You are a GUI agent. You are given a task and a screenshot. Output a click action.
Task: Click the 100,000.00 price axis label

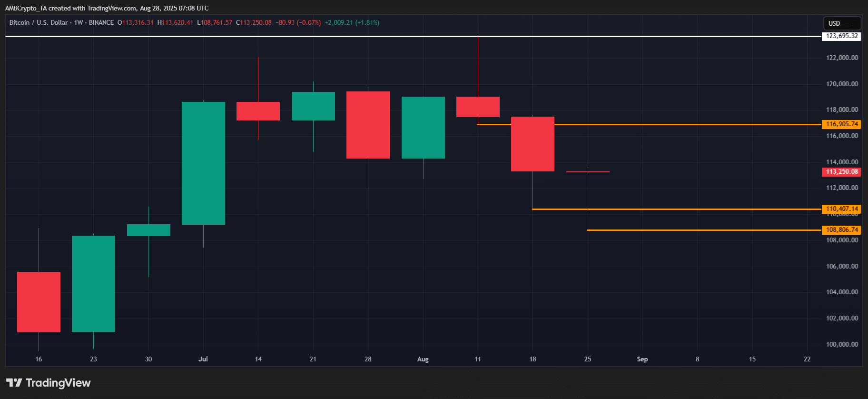[x=842, y=344]
